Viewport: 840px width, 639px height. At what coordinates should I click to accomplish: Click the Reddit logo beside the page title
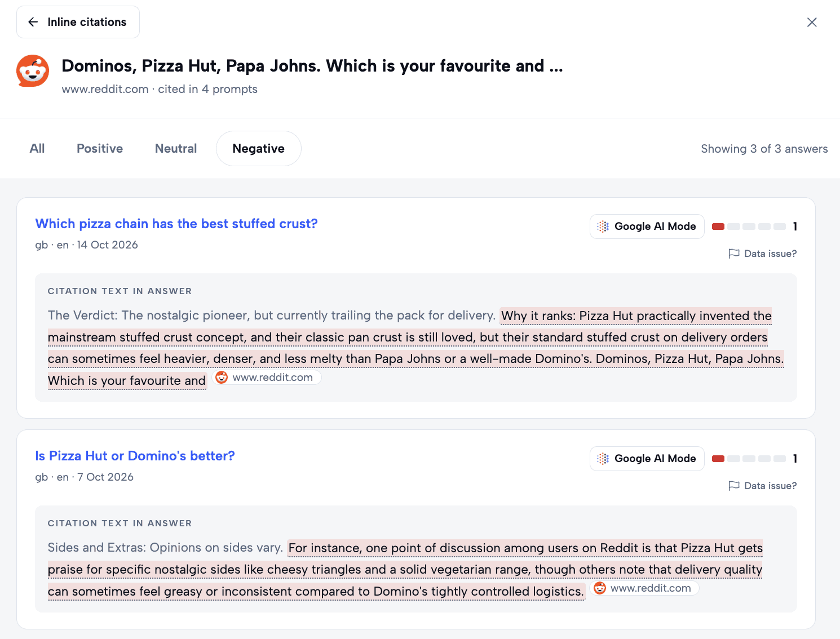(x=33, y=71)
